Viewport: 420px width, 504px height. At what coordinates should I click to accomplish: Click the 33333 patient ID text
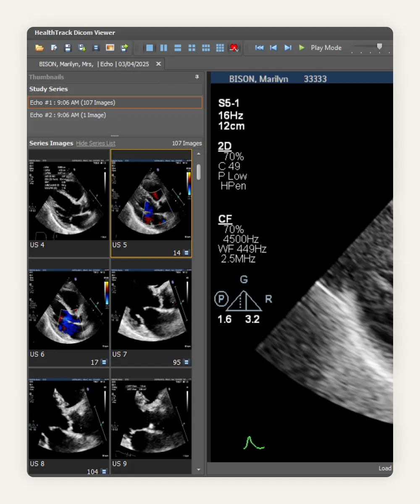pyautogui.click(x=315, y=79)
